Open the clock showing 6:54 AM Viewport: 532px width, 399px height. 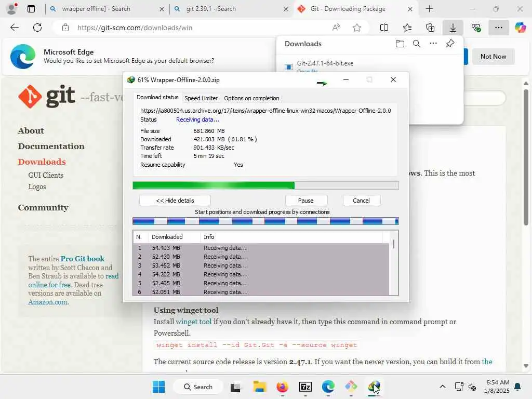pos(497,387)
